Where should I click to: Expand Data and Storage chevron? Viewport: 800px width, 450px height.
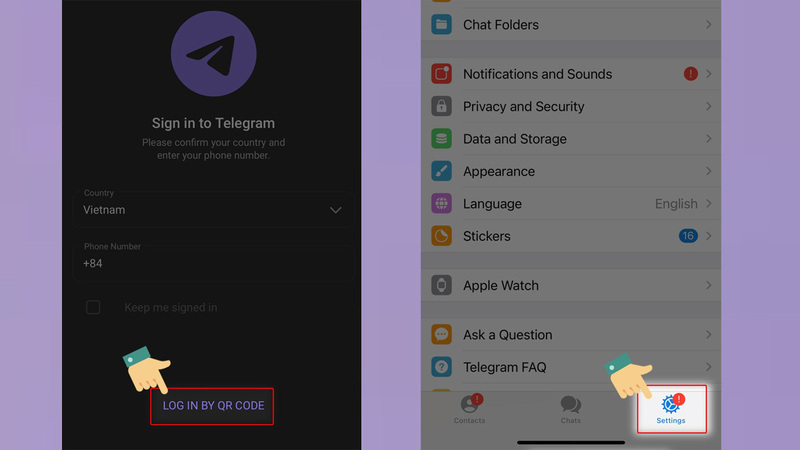[x=709, y=139]
